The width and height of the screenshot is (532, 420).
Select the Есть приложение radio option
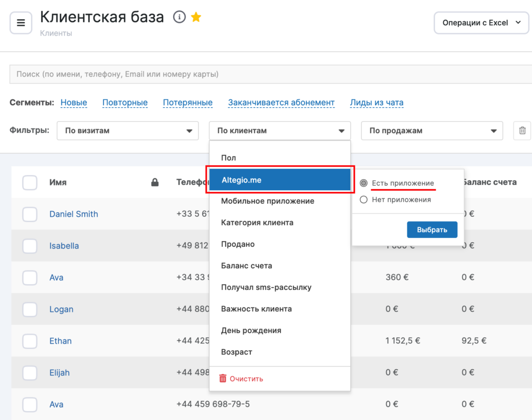[x=364, y=183]
